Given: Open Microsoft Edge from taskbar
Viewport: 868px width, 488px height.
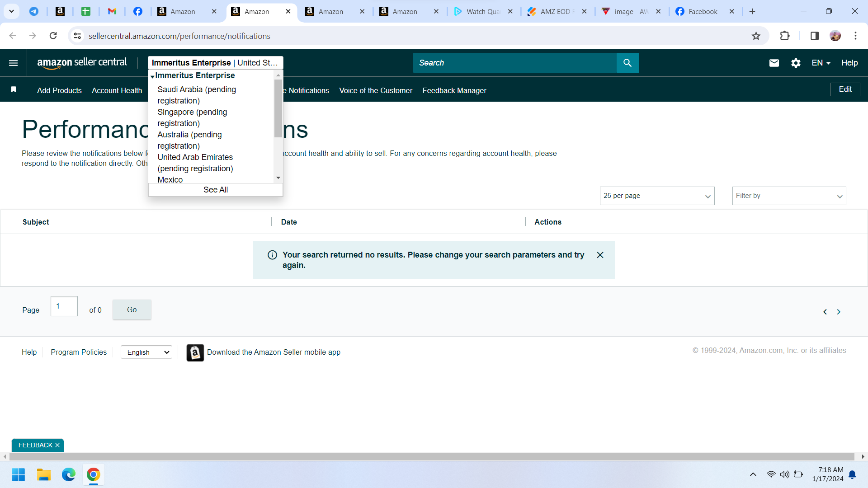Looking at the screenshot, I should coord(69,475).
